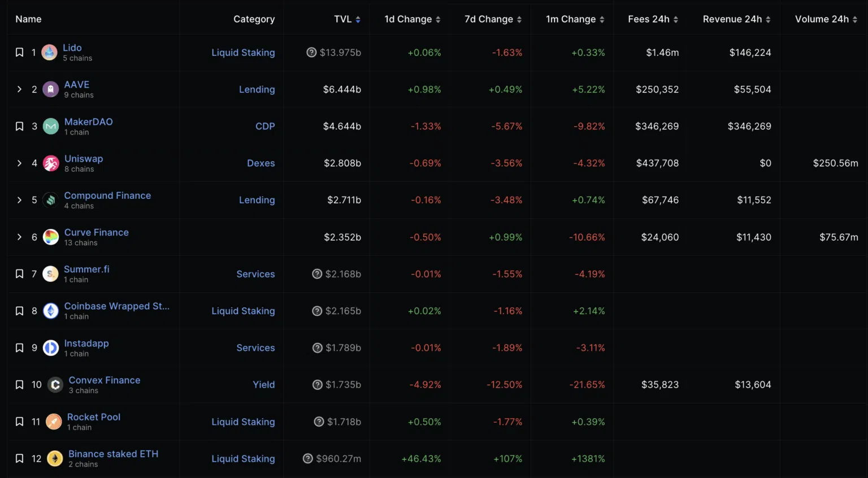The image size is (868, 478).
Task: Click the Instadapp logo icon
Action: point(51,348)
